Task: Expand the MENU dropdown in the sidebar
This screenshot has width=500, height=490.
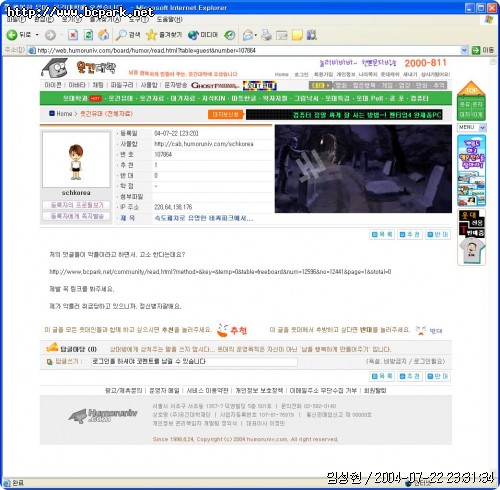Action: [482, 127]
